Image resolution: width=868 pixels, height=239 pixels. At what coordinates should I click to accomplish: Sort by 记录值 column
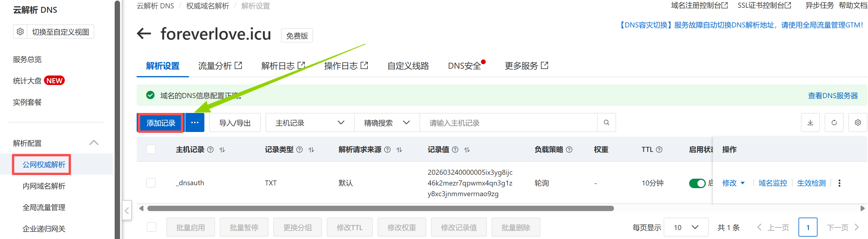click(467, 150)
